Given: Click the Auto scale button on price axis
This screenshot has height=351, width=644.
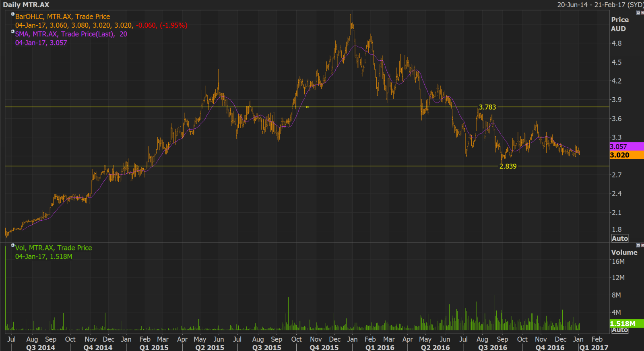Looking at the screenshot, I should [620, 238].
